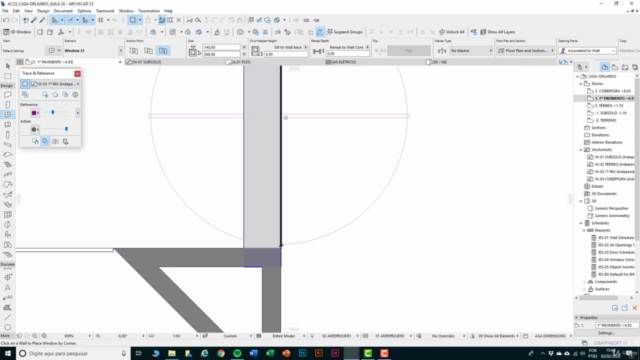Expand the Components tree node
The width and height of the screenshot is (640, 360).
(584, 282)
